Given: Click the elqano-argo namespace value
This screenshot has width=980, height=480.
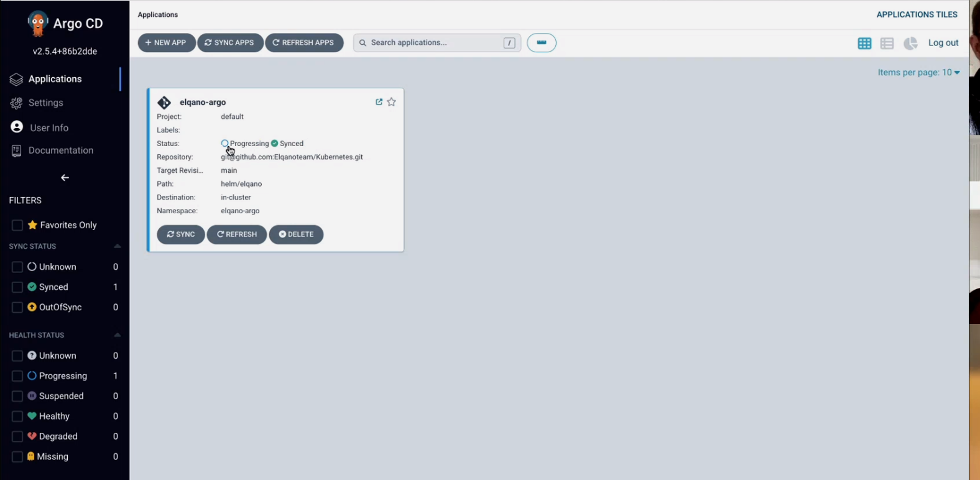Looking at the screenshot, I should (240, 211).
